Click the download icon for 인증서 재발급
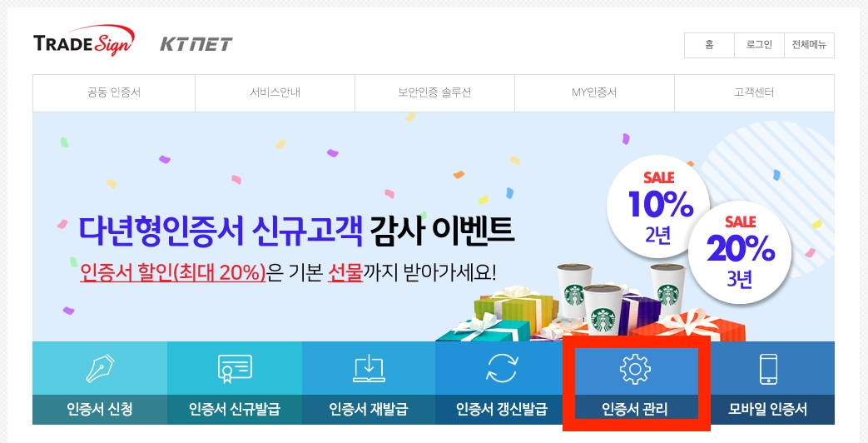Screen dimensions: 868x443 pyautogui.click(x=369, y=368)
